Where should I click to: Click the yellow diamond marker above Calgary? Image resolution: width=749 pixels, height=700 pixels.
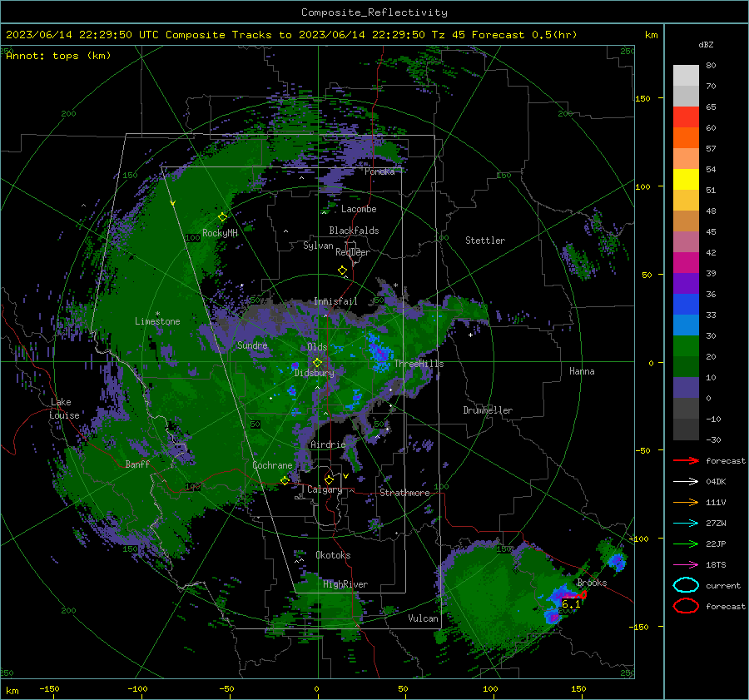(x=329, y=479)
